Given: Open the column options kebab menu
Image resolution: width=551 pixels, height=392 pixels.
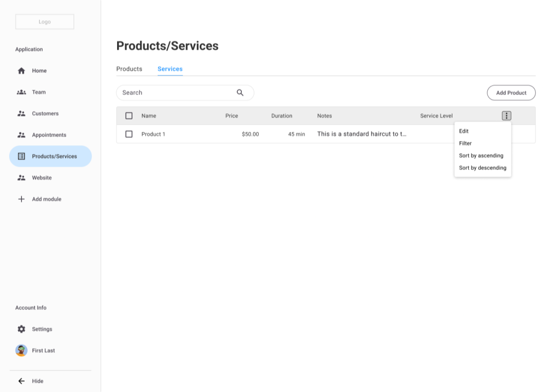Looking at the screenshot, I should point(506,115).
